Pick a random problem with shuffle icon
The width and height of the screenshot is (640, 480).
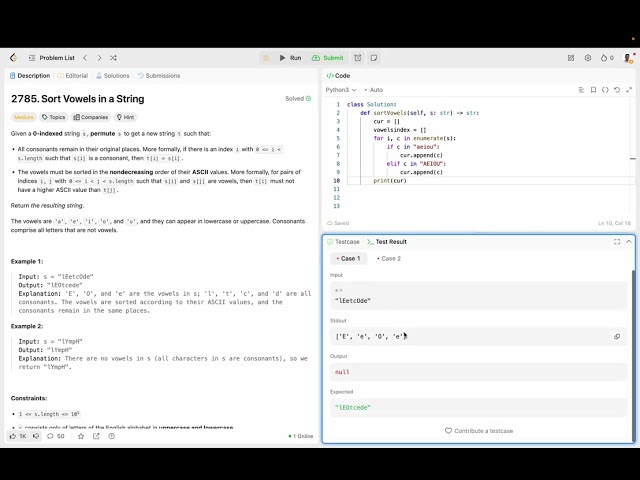tap(114, 58)
